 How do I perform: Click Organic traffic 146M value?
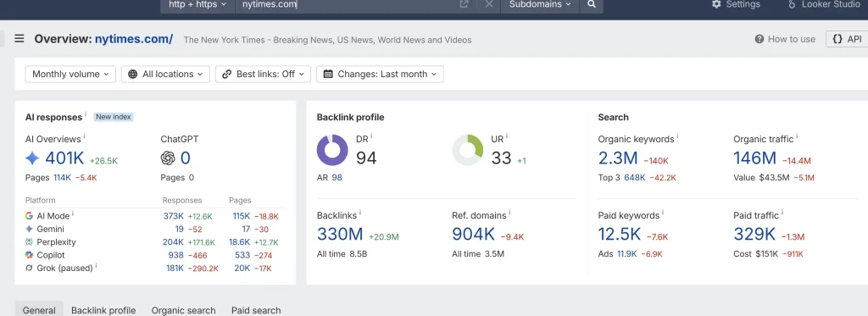coord(755,158)
